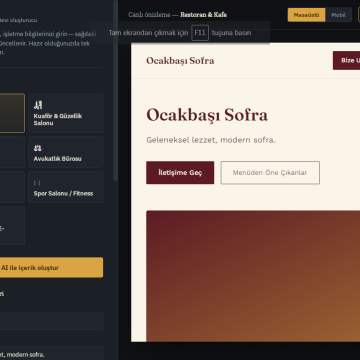Click İletişime Geç button in preview

click(x=180, y=173)
